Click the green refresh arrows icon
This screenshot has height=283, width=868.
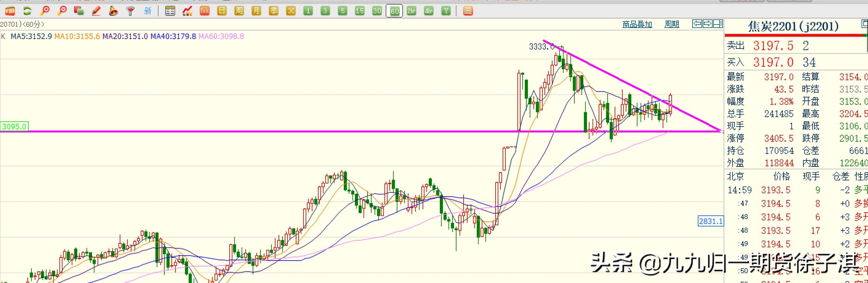(x=27, y=11)
